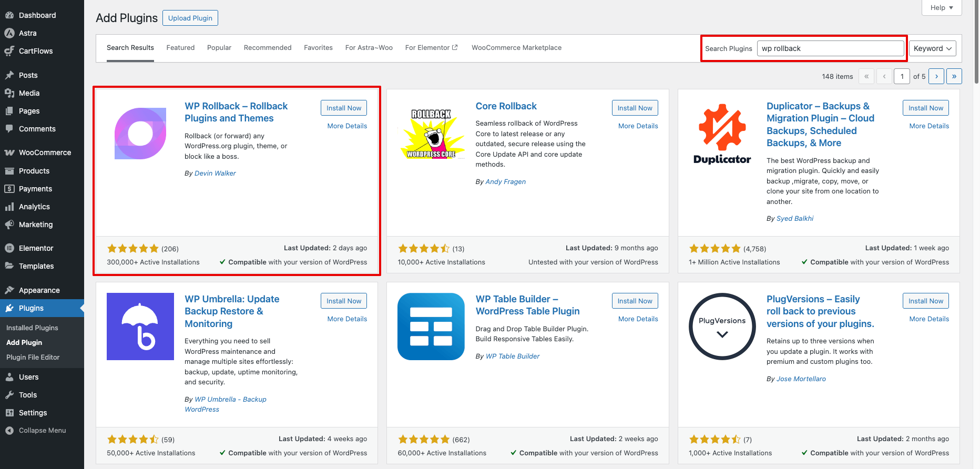This screenshot has height=469, width=980.
Task: Switch to Popular plugins tab
Action: click(x=219, y=48)
